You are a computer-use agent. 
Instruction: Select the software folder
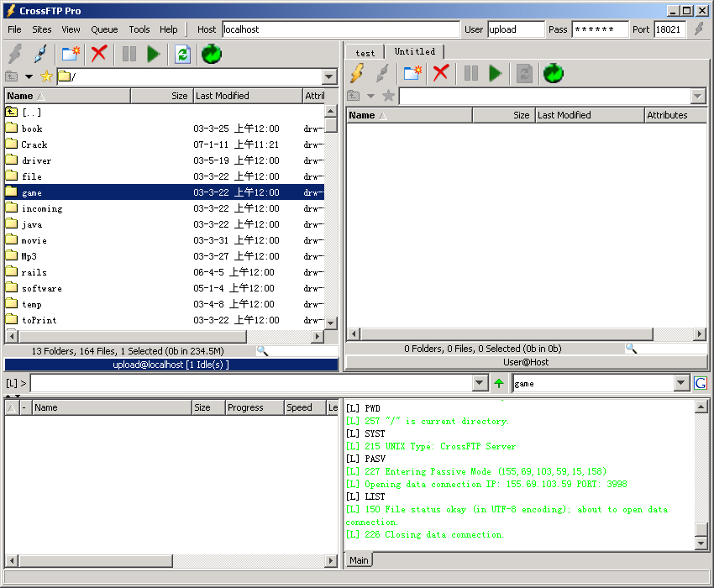165,288
